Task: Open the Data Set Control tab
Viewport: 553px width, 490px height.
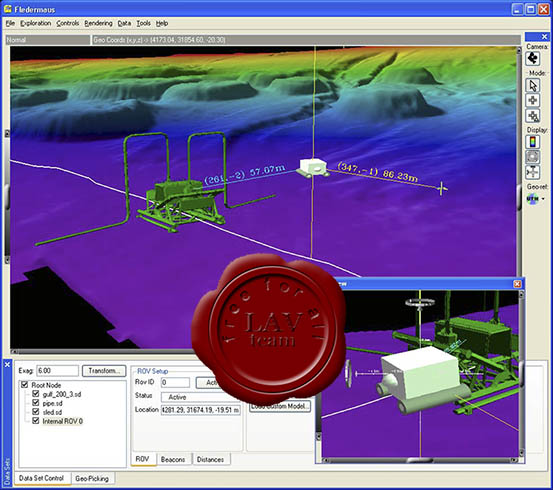Action: click(42, 478)
